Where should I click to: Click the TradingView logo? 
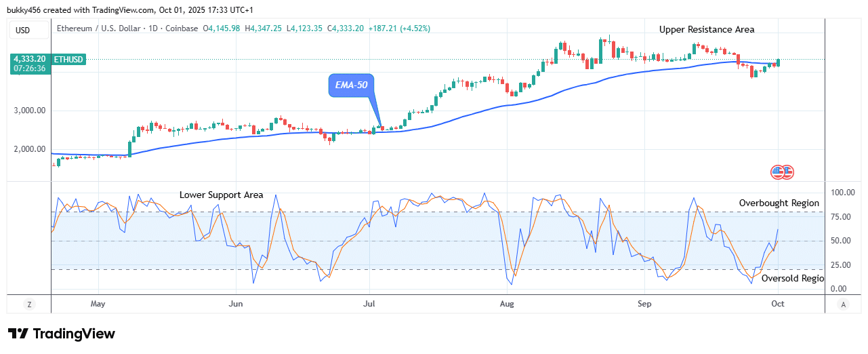click(62, 334)
